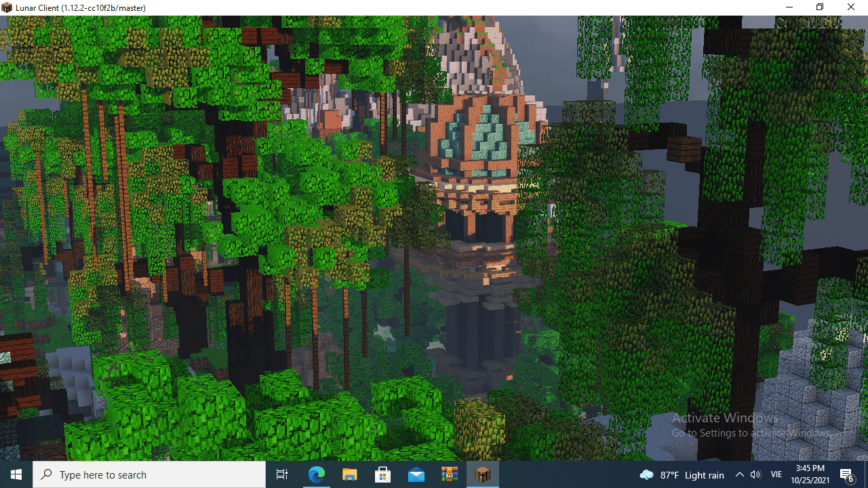Image resolution: width=868 pixels, height=488 pixels.
Task: Open Microsoft Store from the taskbar
Action: pos(383,474)
